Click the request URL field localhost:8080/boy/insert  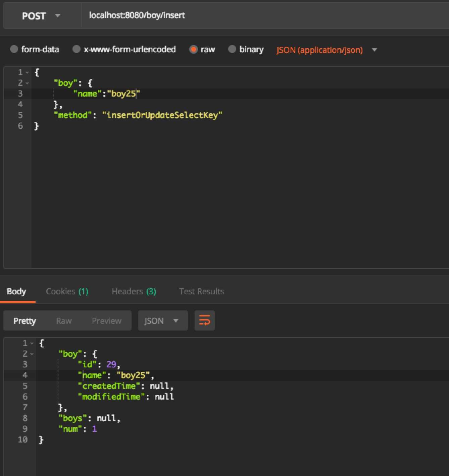pyautogui.click(x=265, y=15)
